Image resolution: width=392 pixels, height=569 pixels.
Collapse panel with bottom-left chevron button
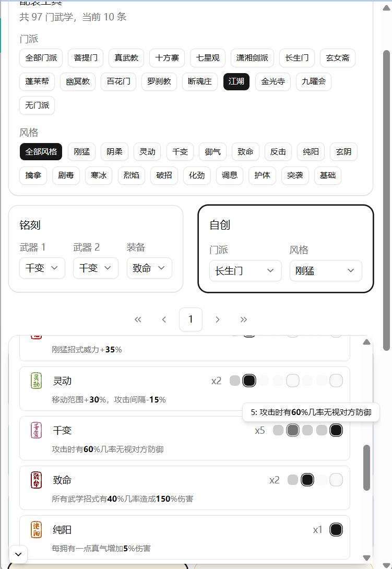tap(18, 554)
